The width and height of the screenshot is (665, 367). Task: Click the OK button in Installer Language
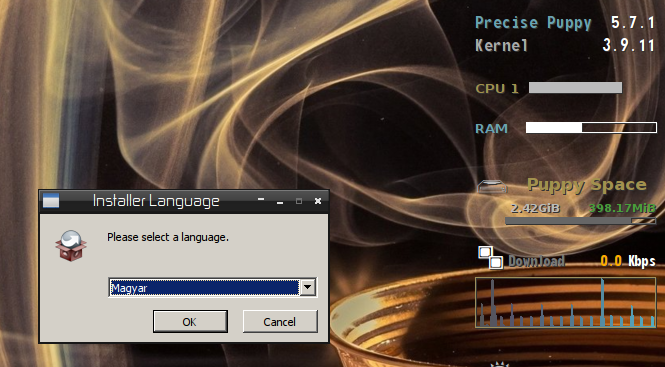[x=190, y=322]
